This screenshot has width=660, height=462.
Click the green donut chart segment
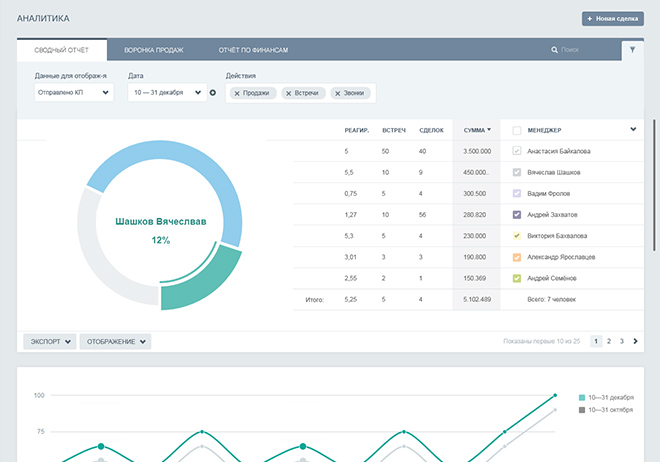tap(206, 282)
